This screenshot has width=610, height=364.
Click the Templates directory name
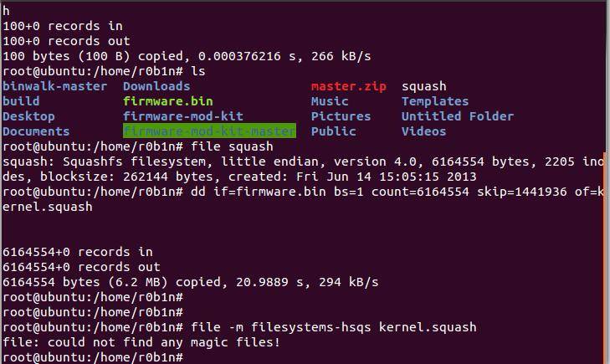pos(435,101)
